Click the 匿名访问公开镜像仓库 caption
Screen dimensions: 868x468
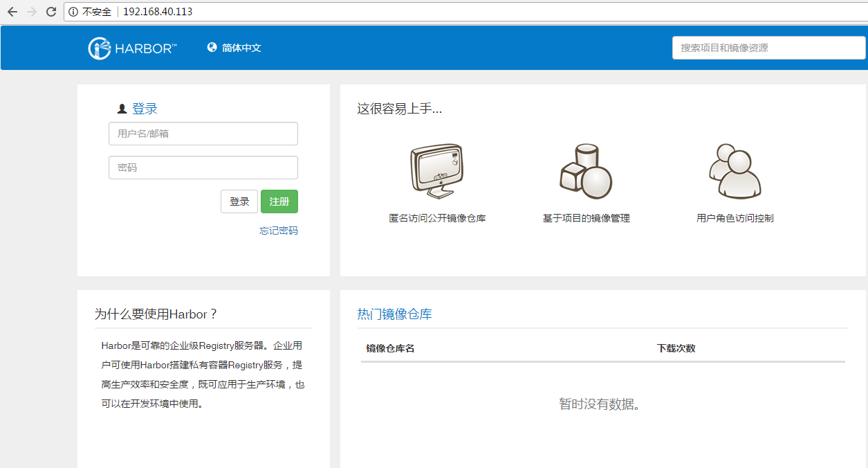437,218
